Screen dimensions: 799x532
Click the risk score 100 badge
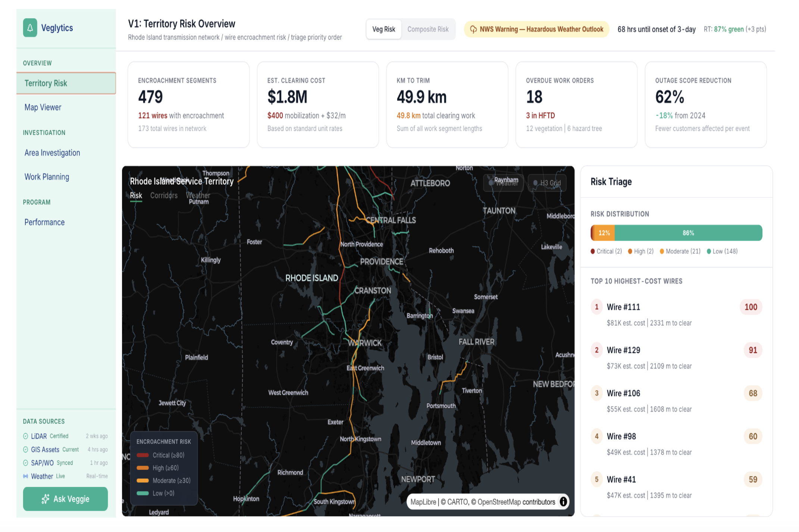[x=751, y=307]
